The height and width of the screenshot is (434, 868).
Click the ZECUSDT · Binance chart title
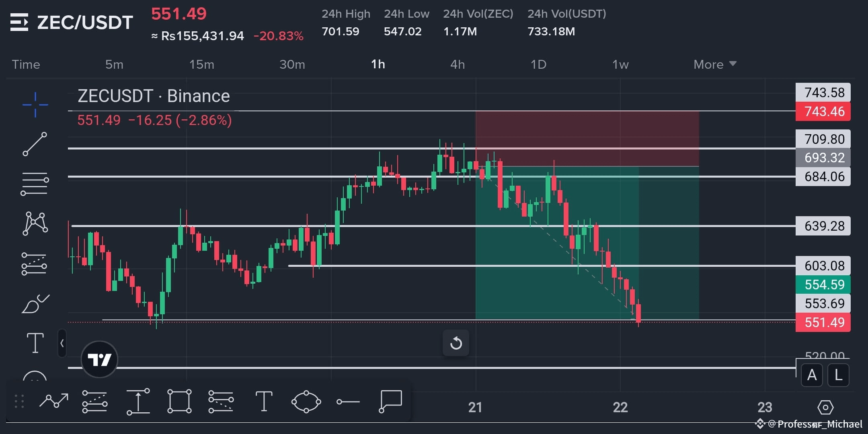154,96
